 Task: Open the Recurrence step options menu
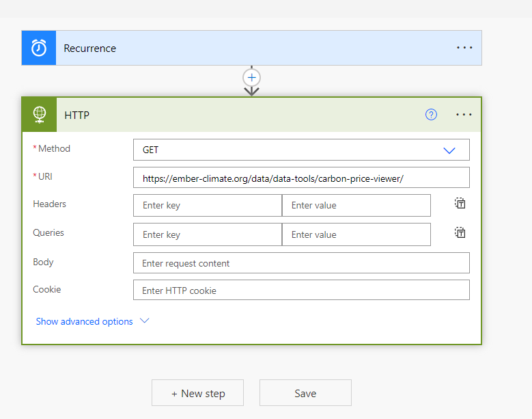coord(464,48)
